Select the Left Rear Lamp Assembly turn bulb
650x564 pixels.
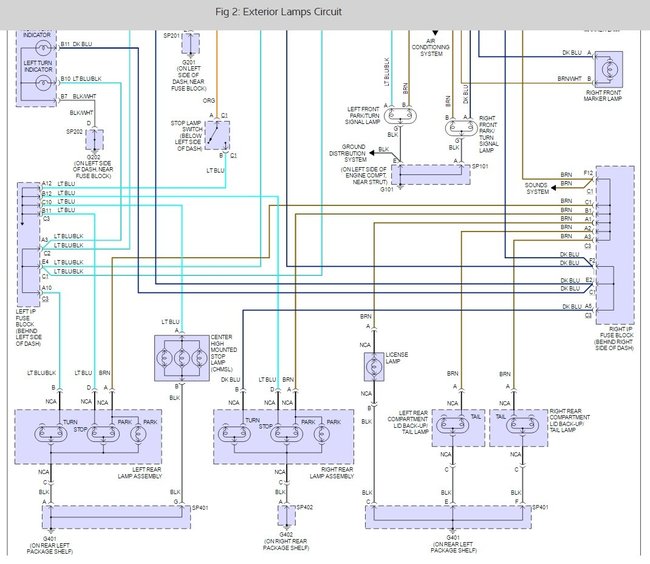51,433
